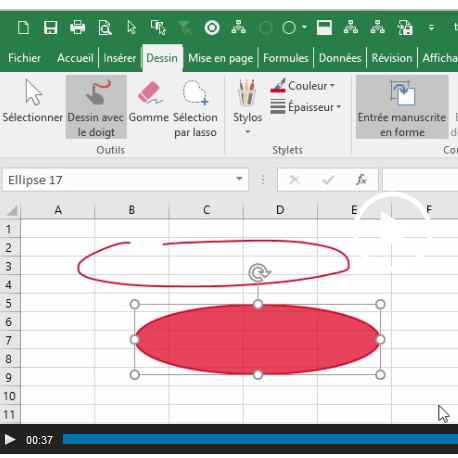This screenshot has height=458, width=458.
Task: Open Print Preview magnifier icon
Action: coord(105,28)
